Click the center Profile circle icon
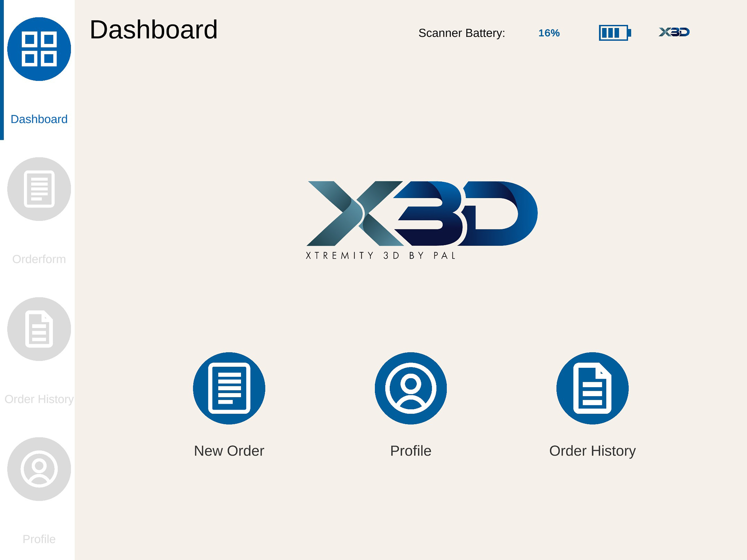This screenshot has height=560, width=747. tap(411, 389)
